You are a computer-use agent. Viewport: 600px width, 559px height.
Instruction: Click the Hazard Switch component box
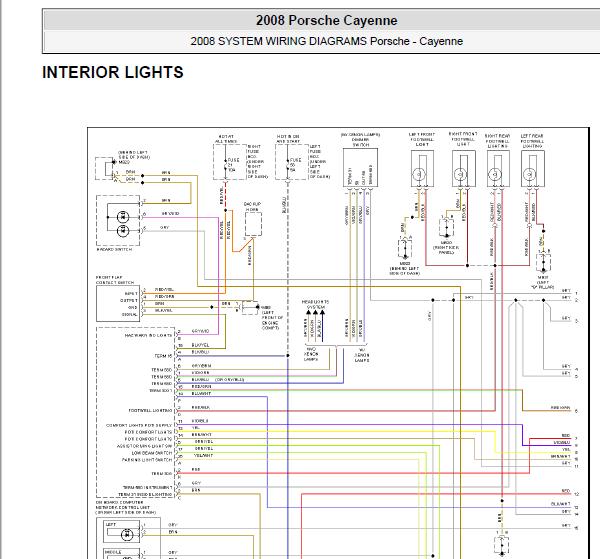pos(118,220)
